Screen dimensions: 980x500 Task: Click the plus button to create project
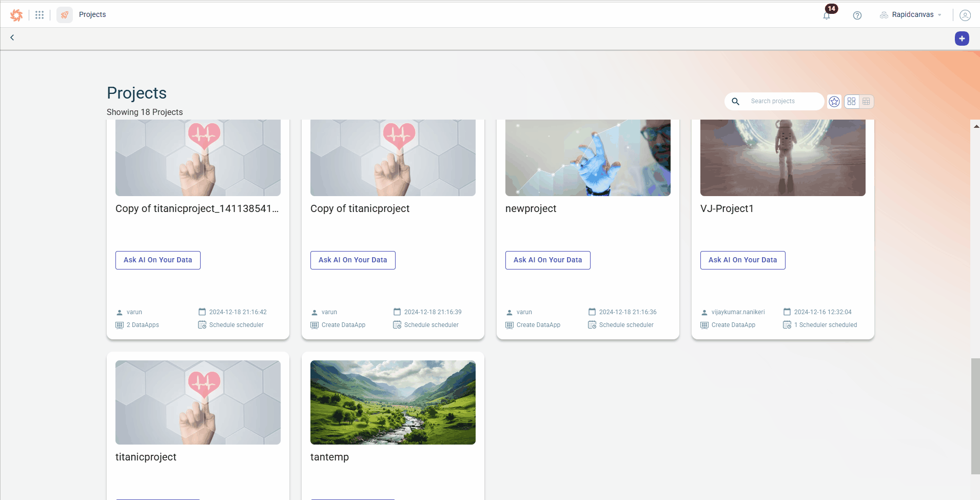tap(962, 39)
